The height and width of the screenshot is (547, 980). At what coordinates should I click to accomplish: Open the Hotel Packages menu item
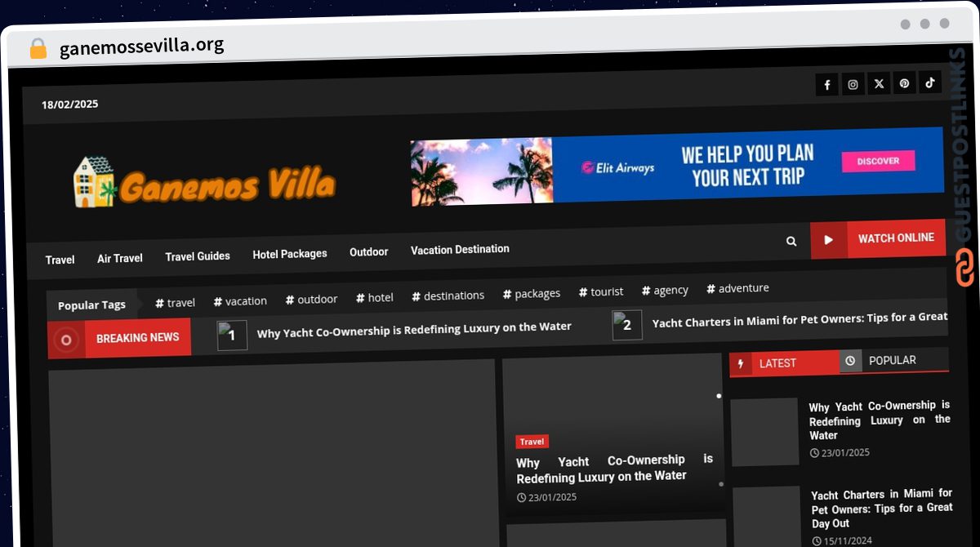(290, 254)
